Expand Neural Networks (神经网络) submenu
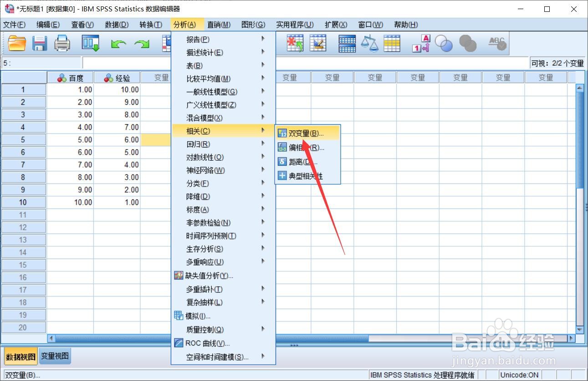Screen dimensions: 588x381 (223, 170)
